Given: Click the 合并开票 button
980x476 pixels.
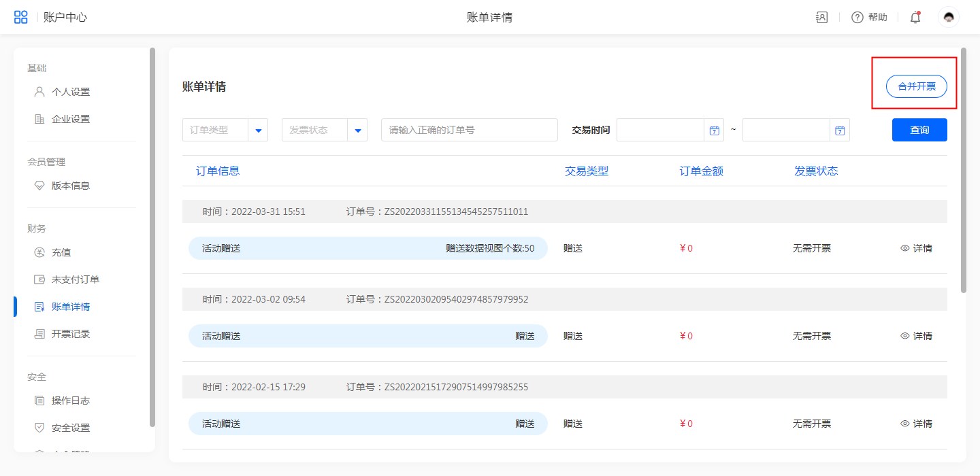Looking at the screenshot, I should 916,86.
